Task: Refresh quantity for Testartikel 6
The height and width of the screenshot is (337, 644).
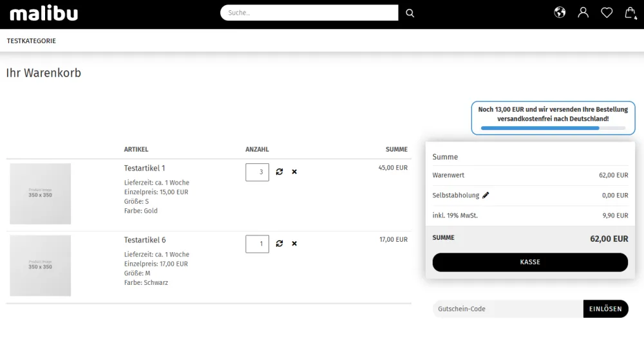Action: pos(279,244)
